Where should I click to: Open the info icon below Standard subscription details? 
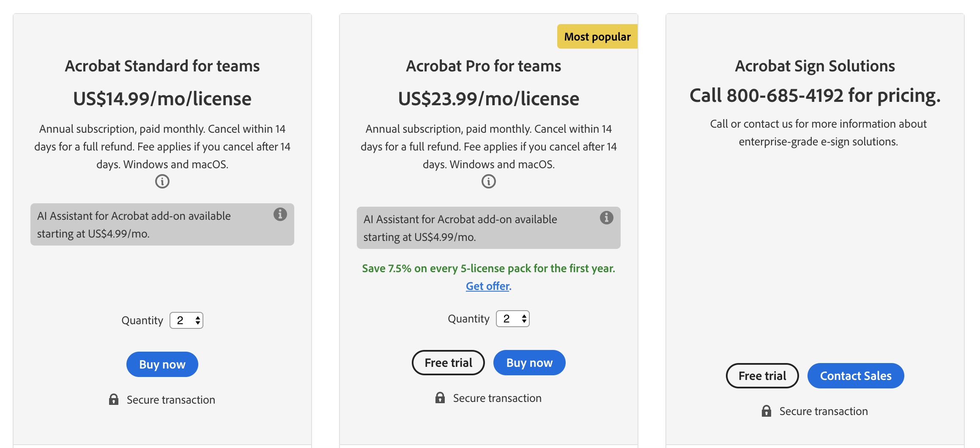pos(162,182)
